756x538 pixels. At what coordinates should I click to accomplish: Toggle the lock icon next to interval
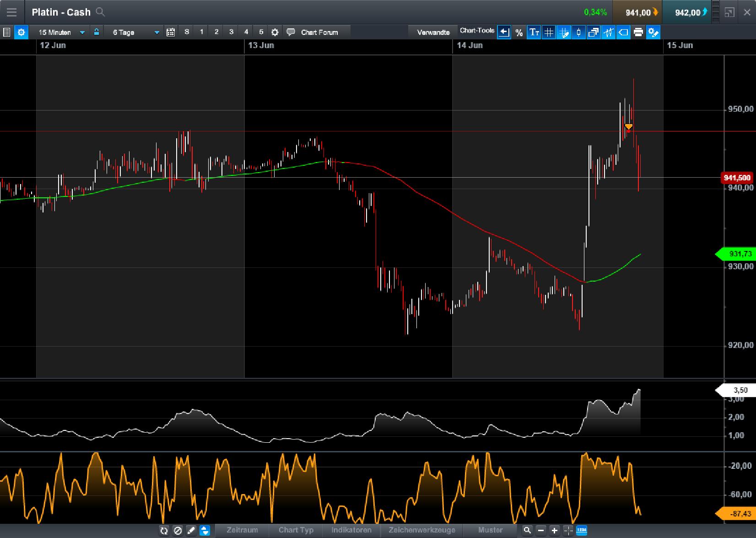tap(97, 32)
